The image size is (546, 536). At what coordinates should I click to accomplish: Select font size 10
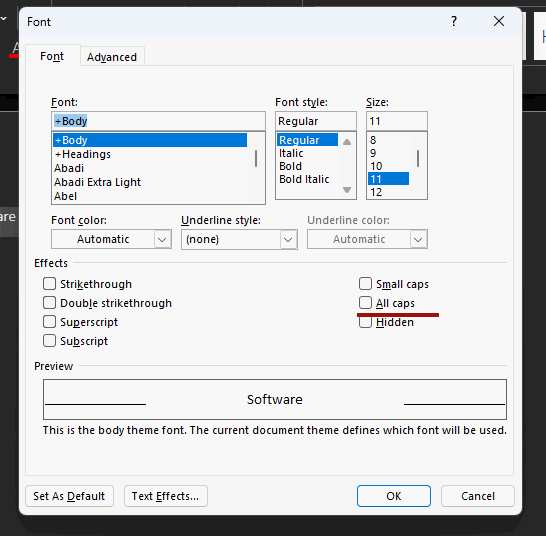(388, 166)
